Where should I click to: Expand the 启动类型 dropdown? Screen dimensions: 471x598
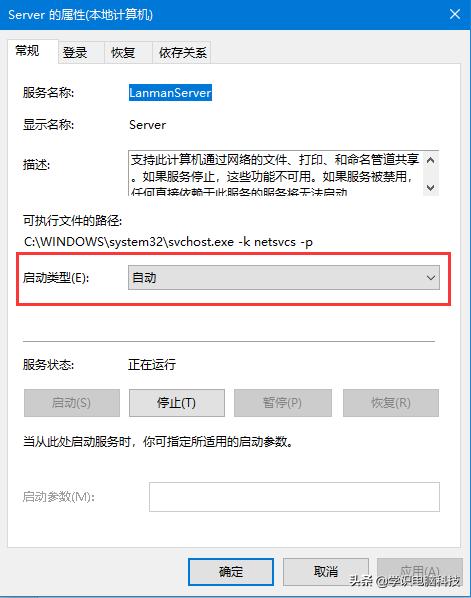click(x=283, y=278)
